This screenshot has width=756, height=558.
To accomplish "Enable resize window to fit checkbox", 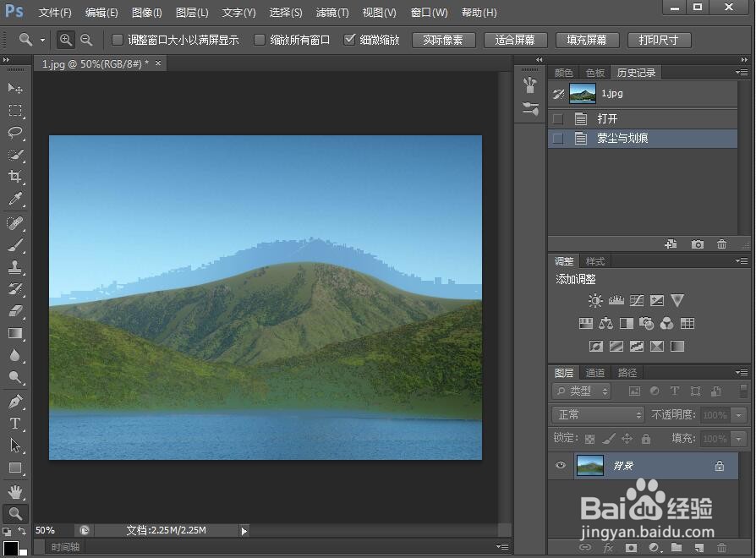I will (118, 40).
